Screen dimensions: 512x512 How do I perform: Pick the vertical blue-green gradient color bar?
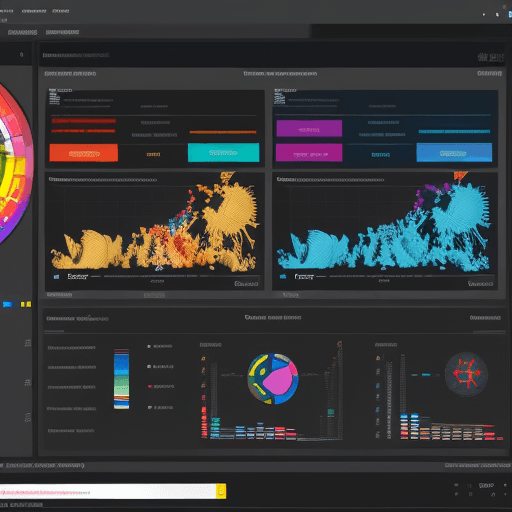tap(121, 379)
